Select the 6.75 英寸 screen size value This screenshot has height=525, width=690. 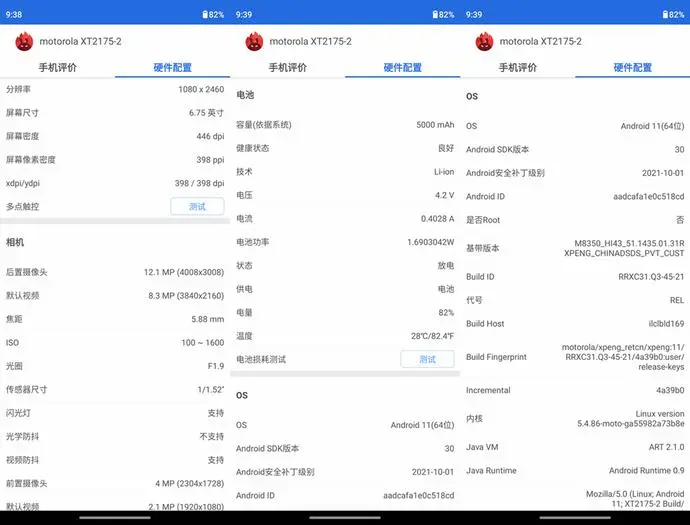tap(206, 113)
